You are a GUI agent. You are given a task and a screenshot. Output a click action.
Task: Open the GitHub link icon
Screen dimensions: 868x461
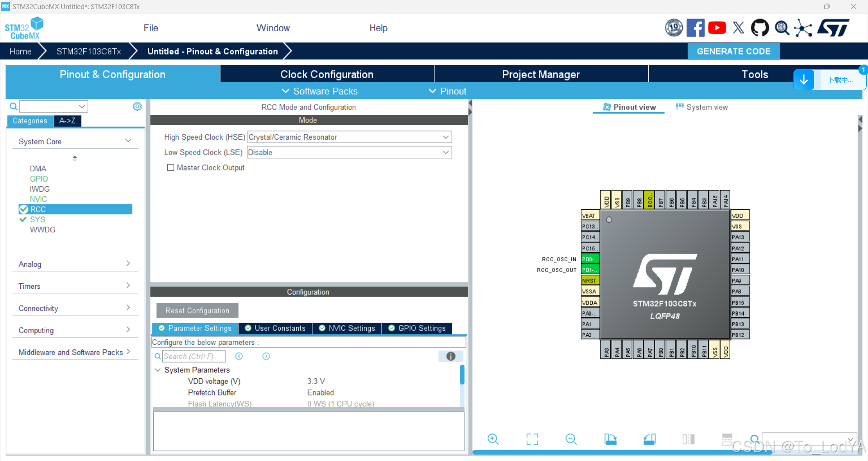click(760, 28)
